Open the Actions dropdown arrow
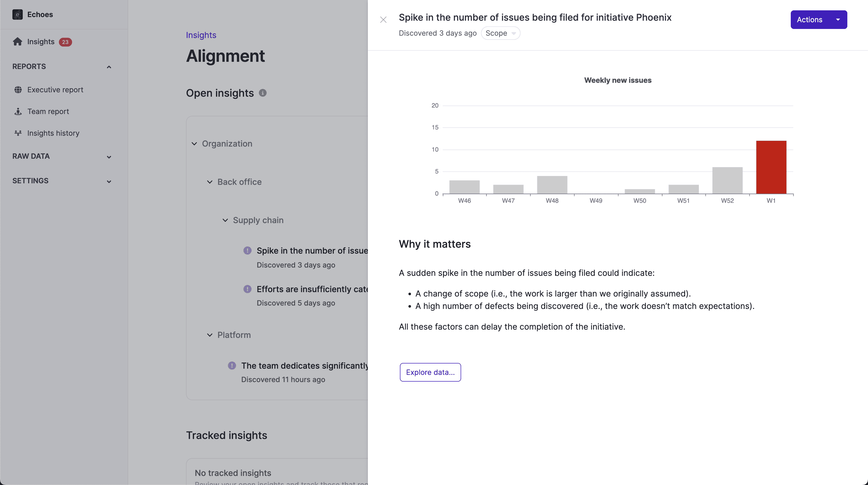Screen dimensions: 868x485 coord(838,20)
